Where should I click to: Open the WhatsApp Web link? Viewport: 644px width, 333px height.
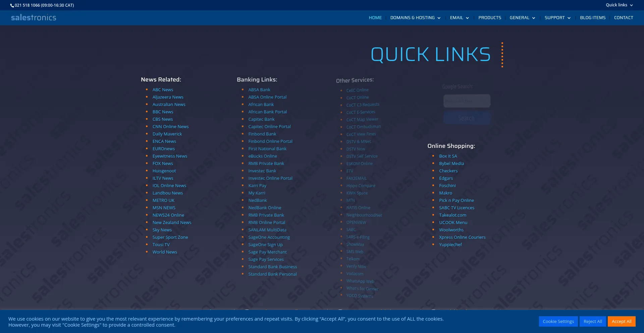pyautogui.click(x=361, y=281)
